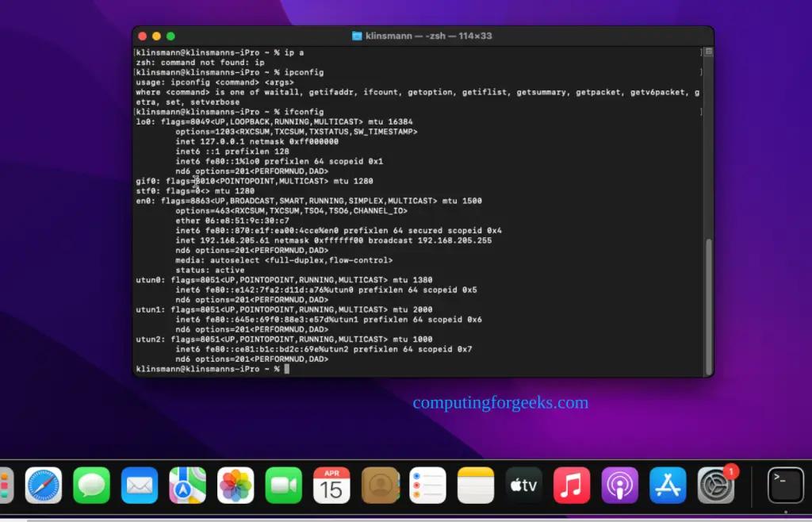The width and height of the screenshot is (812, 522).
Task: Launch Apple TV from the Dock
Action: pos(524,486)
